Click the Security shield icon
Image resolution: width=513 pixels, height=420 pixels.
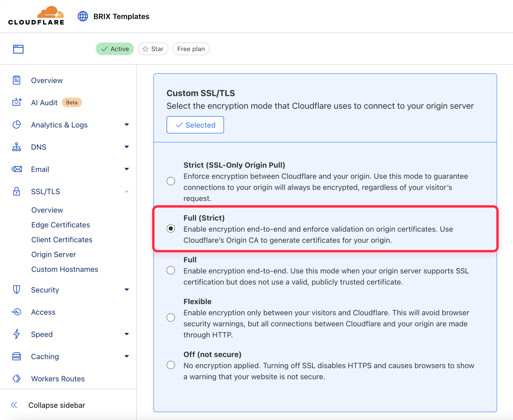17,290
